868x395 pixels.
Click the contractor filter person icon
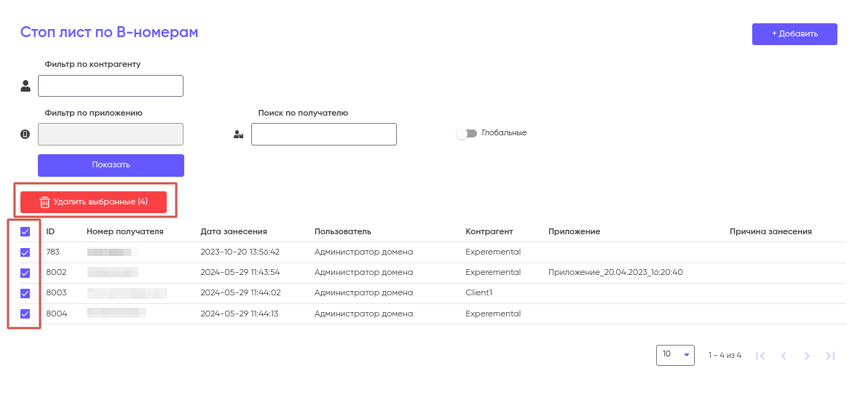pyautogui.click(x=26, y=86)
